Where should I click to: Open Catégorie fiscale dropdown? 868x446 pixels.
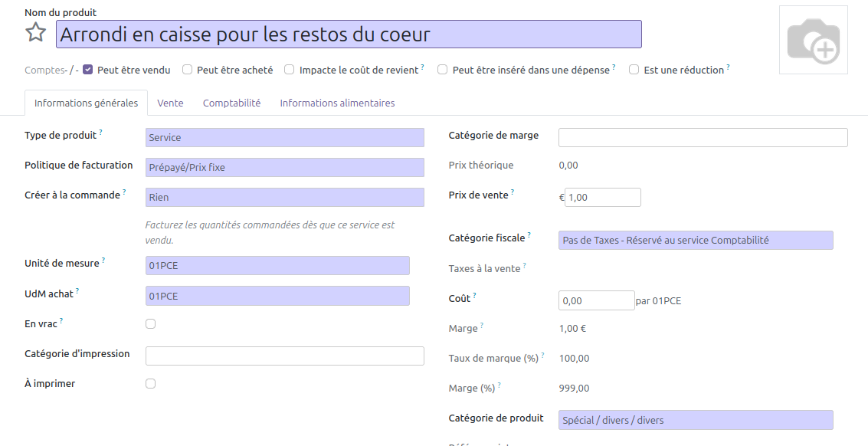[x=696, y=240]
